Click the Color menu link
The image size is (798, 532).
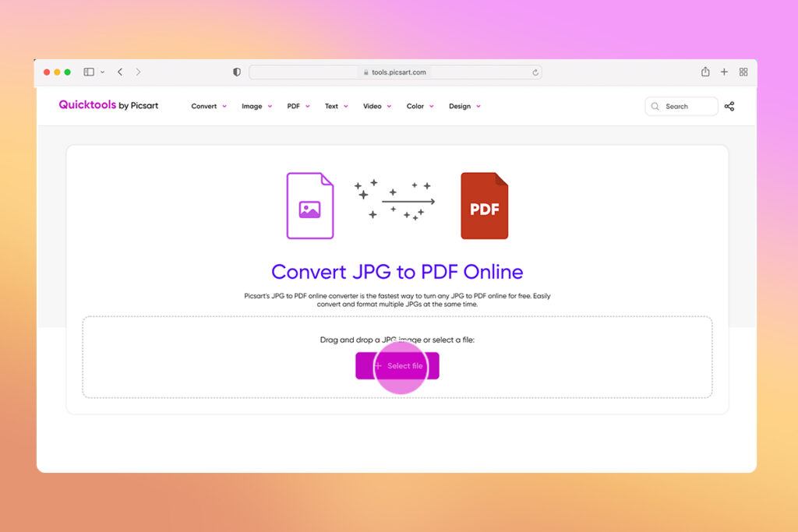point(415,106)
